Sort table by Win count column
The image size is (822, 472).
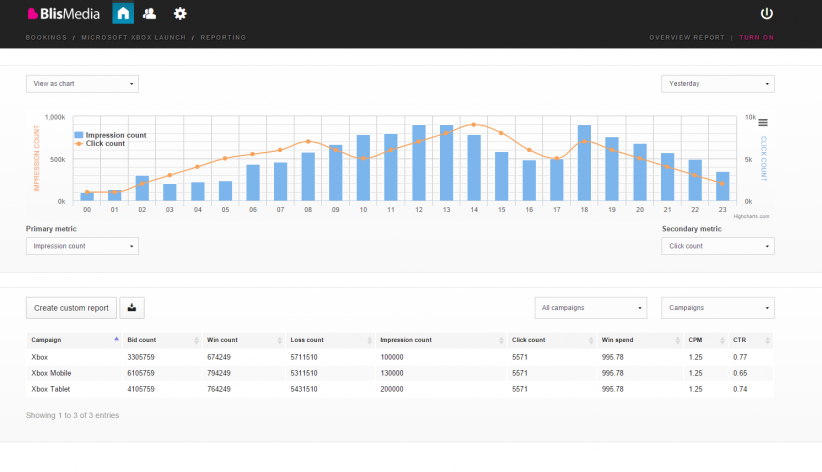click(x=244, y=340)
